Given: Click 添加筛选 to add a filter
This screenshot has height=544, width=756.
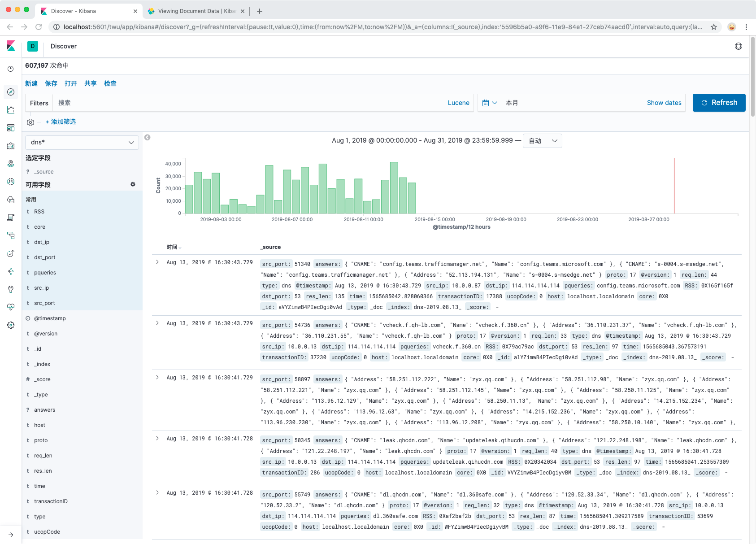Looking at the screenshot, I should (61, 122).
